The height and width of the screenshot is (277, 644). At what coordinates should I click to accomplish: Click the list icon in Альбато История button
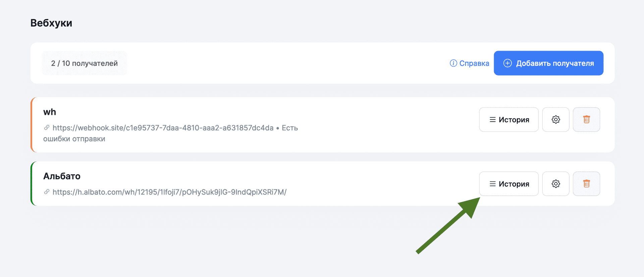(492, 184)
